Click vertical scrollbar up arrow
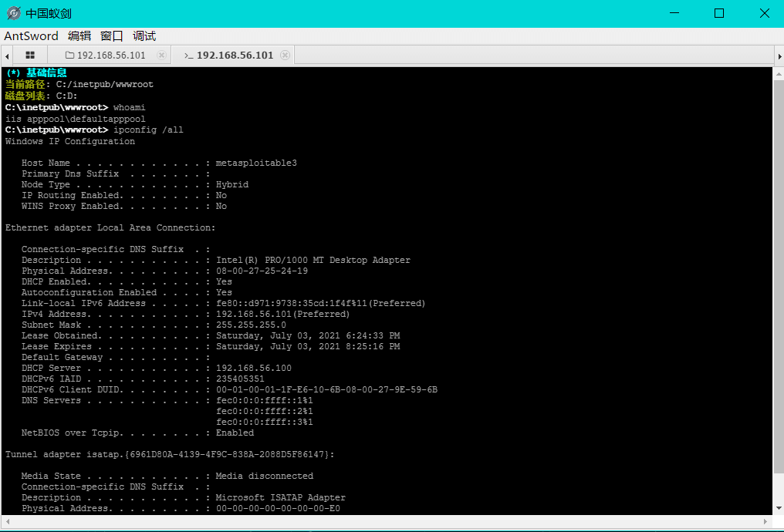Screen dimensions: 784x532 [x=779, y=74]
